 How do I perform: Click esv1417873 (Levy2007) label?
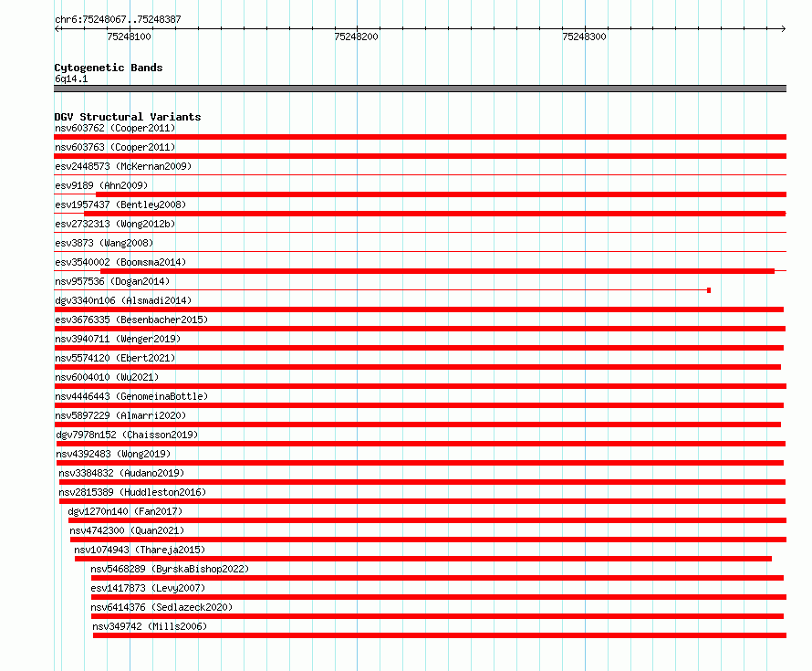(x=148, y=588)
